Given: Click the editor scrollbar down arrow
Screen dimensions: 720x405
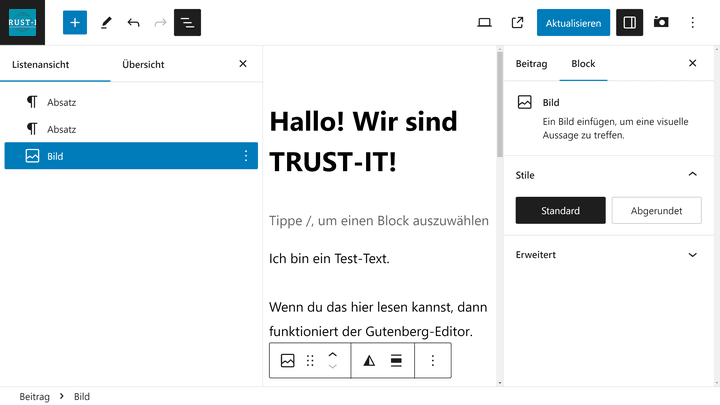Looking at the screenshot, I should click(x=500, y=383).
